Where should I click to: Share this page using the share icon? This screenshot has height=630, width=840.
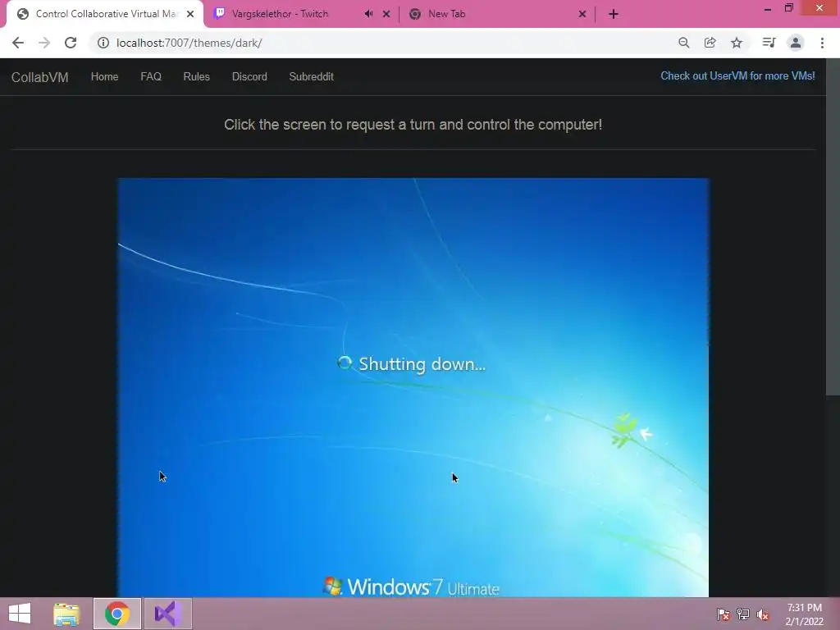tap(710, 43)
